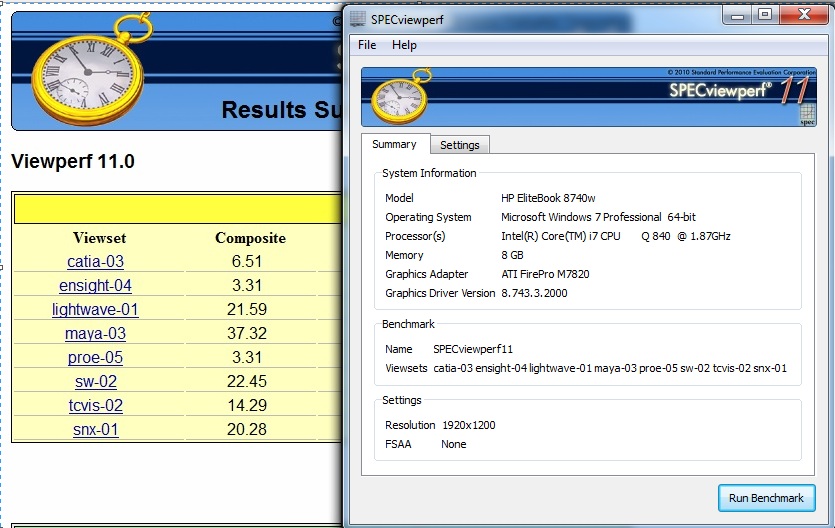Select the maya-03 composite score 37.32
Viewport: 835px width, 528px height.
pos(247,333)
